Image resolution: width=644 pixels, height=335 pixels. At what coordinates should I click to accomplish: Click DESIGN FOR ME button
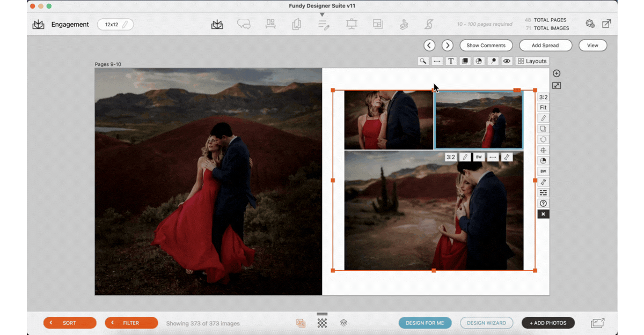click(x=425, y=323)
